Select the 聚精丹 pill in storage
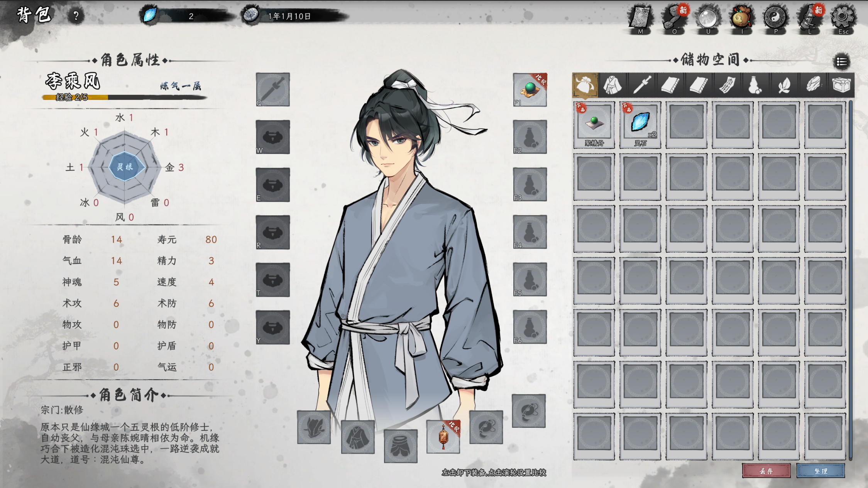This screenshot has width=868, height=488. (x=594, y=125)
